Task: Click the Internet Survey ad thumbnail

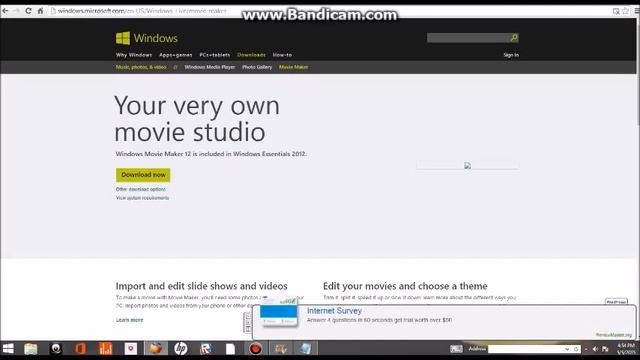Action: pos(278,313)
